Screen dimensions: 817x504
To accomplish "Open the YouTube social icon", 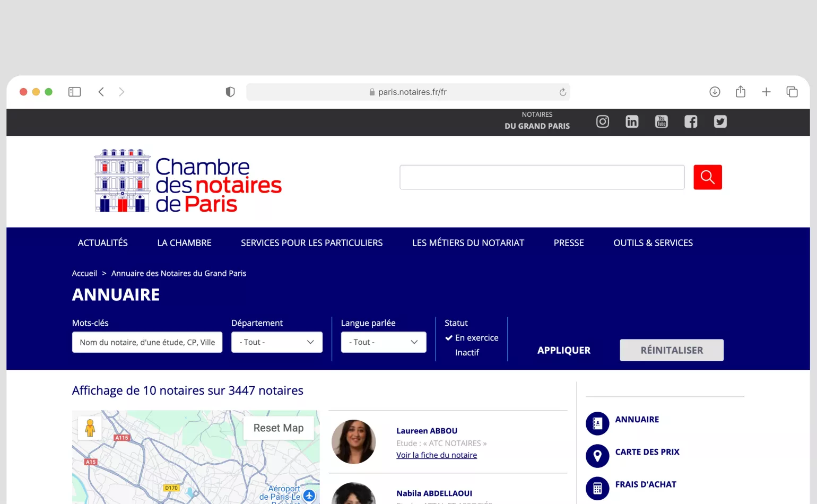I will pyautogui.click(x=661, y=121).
